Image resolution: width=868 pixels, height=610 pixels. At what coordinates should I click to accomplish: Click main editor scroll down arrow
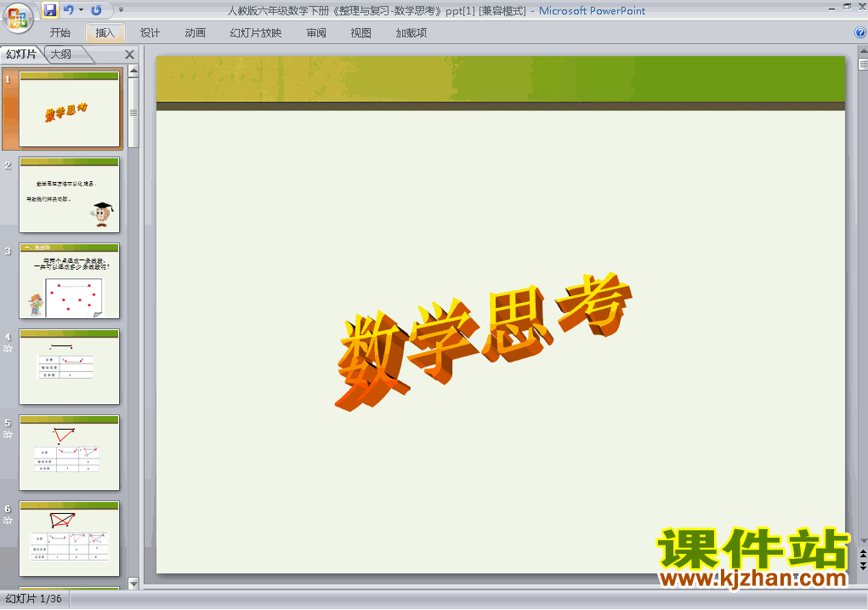click(x=863, y=541)
